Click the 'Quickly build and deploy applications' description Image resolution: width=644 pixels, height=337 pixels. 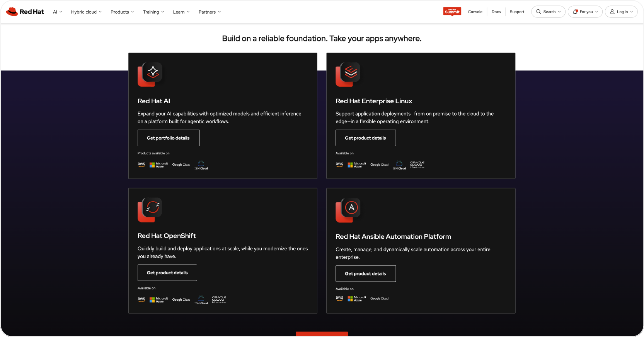[x=223, y=253]
